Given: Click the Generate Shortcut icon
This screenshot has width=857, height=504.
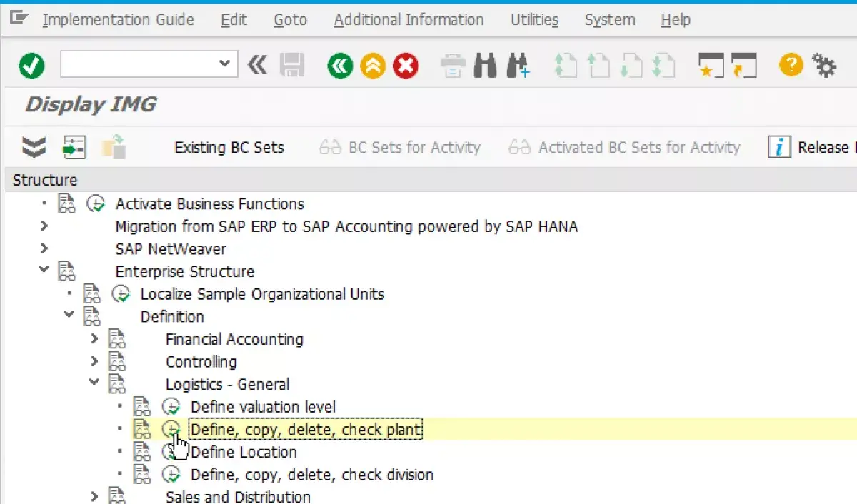Looking at the screenshot, I should point(744,66).
